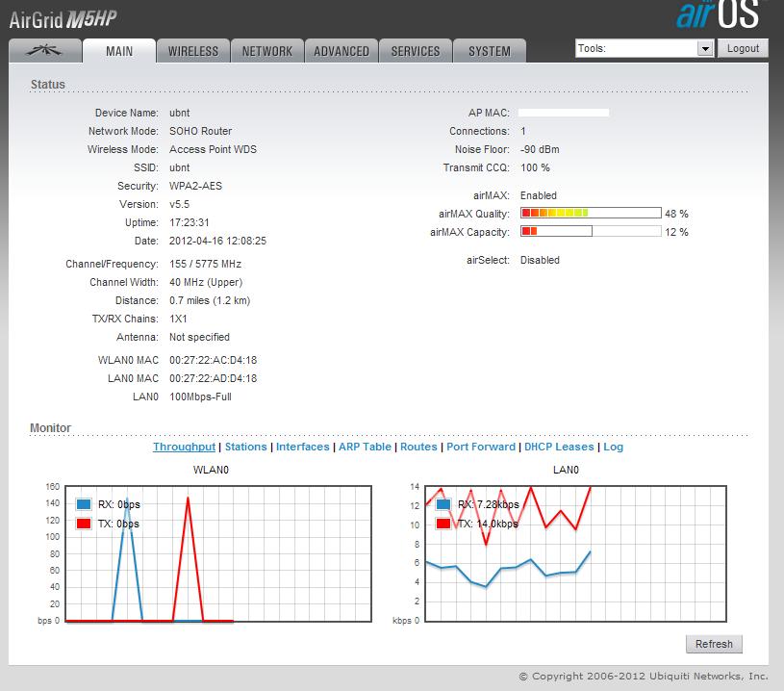The image size is (784, 691).
Task: Switch to the SYSTEM tab
Action: 489,51
